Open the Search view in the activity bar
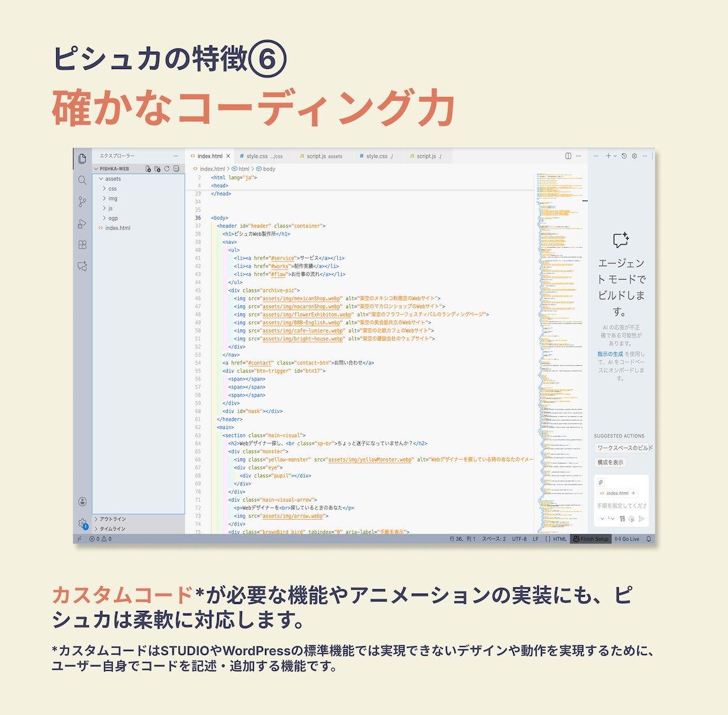The image size is (728, 715). pyautogui.click(x=82, y=180)
